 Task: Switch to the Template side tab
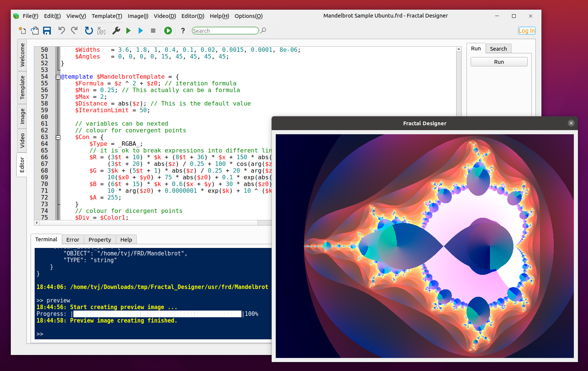(22, 87)
